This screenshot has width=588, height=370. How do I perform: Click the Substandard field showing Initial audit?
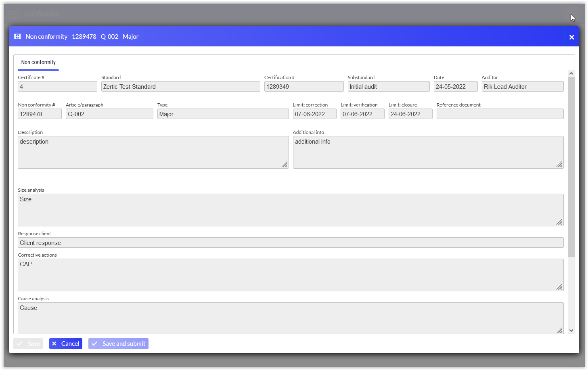click(388, 87)
